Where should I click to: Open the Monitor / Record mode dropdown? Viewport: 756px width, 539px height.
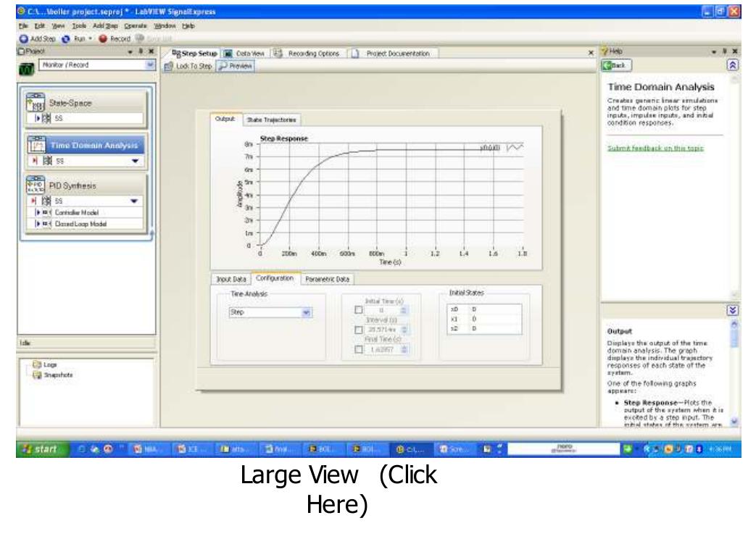[x=151, y=64]
